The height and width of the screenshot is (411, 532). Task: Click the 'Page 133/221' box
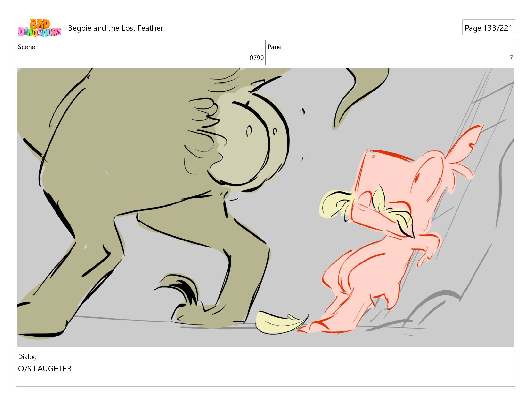coord(488,28)
